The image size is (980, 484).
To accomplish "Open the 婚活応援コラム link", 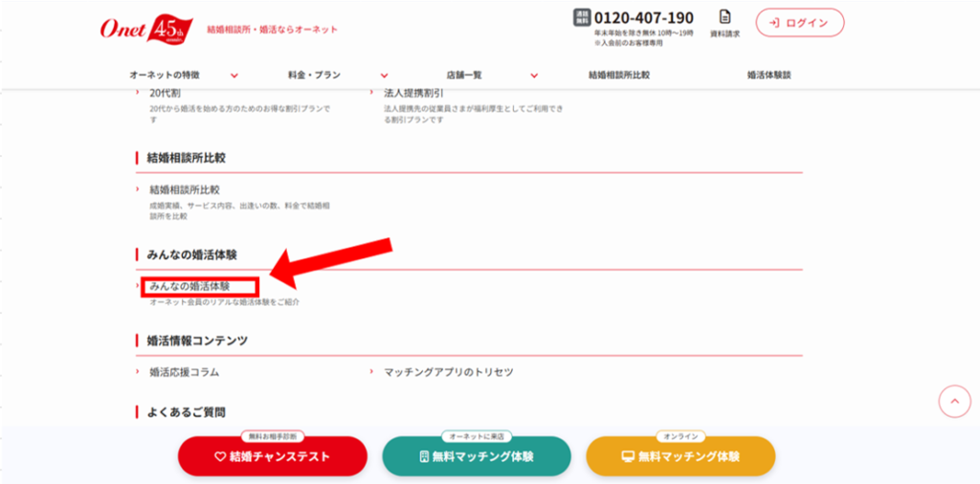I will point(185,372).
